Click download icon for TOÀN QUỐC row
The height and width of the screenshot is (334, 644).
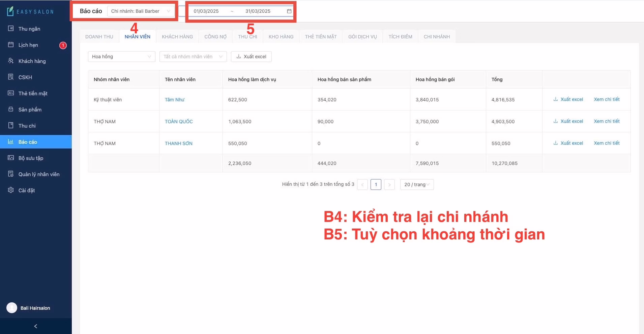[555, 121]
